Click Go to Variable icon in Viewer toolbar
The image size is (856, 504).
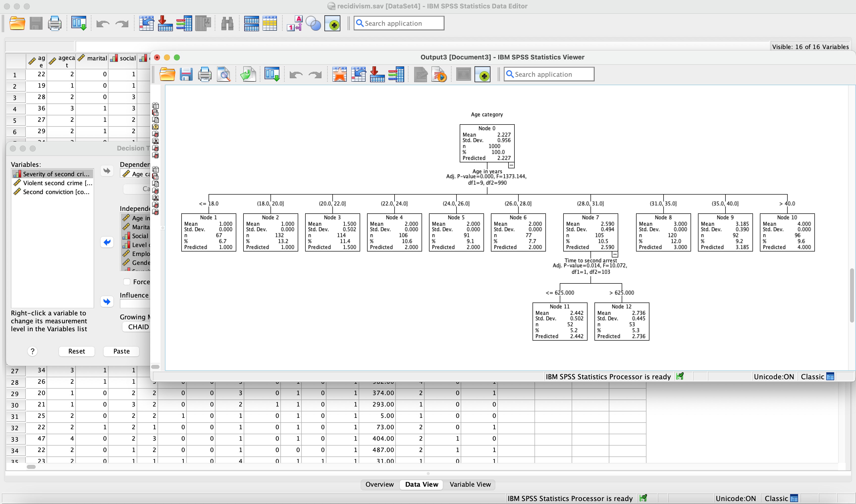coord(377,74)
